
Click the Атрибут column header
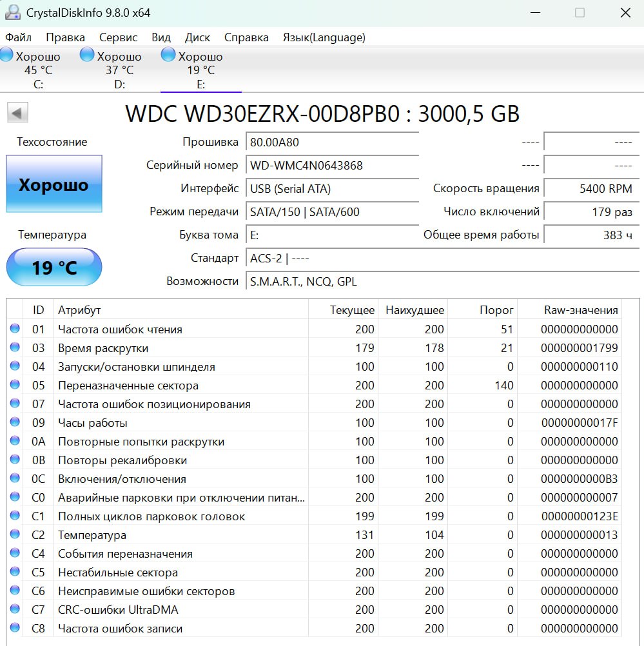[181, 309]
